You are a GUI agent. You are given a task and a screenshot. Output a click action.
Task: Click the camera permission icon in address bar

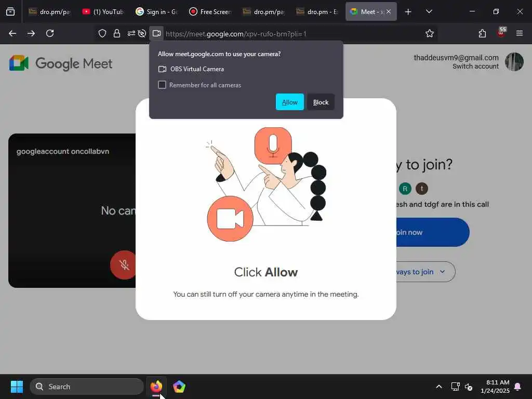156,33
